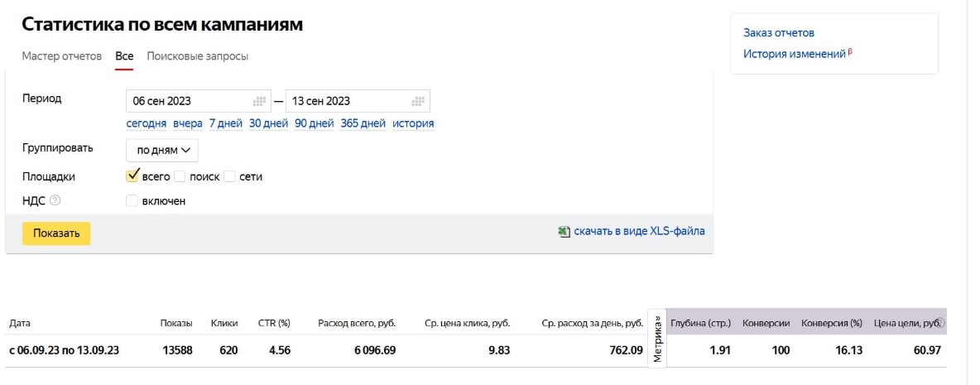Image resolution: width=980 pixels, height=385 pixels.
Task: Open the по дням grouping dropdown
Action: click(162, 150)
